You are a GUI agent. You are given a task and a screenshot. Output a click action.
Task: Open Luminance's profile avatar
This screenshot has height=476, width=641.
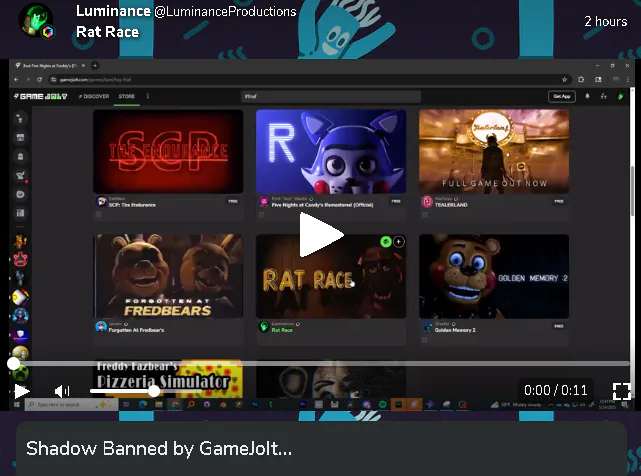[x=36, y=20]
